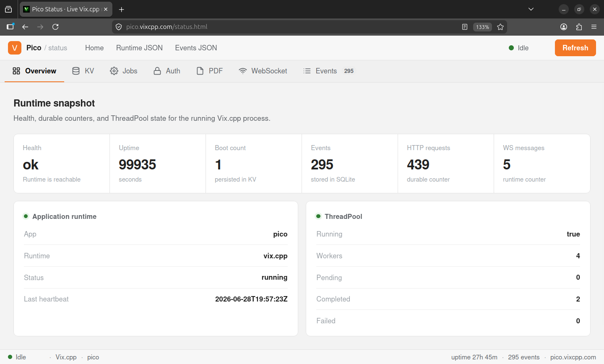The height and width of the screenshot is (364, 604).
Task: Click the Idle status in header
Action: tap(519, 48)
